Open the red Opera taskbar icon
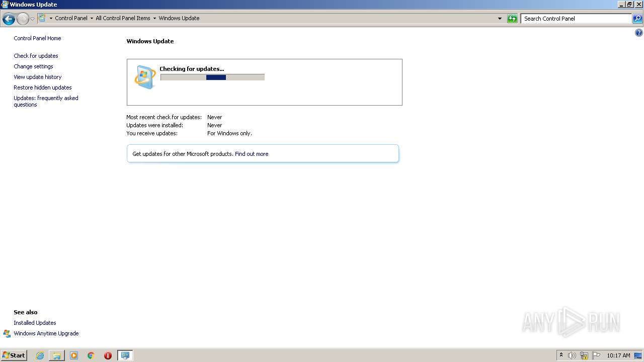Screen dimensions: 644x362 (108, 355)
